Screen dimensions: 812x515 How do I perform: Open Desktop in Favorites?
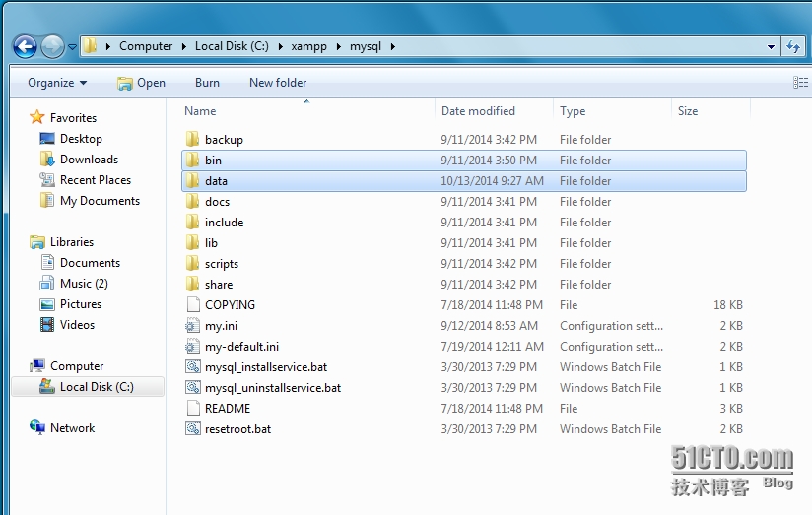click(71, 139)
